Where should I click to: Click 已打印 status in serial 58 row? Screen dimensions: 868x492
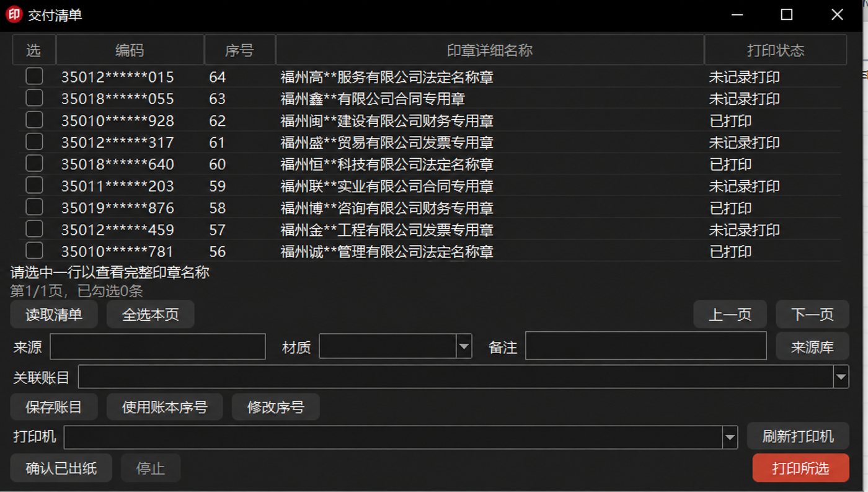tap(730, 208)
